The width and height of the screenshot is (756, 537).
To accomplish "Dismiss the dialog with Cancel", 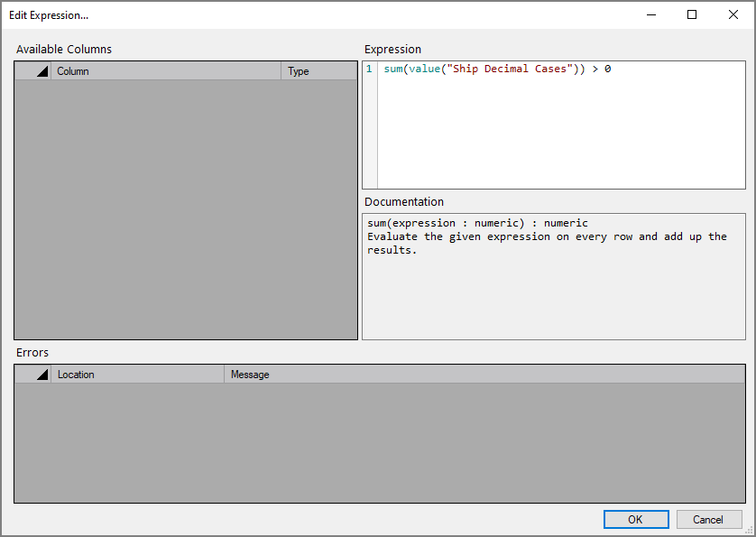I will (x=709, y=519).
